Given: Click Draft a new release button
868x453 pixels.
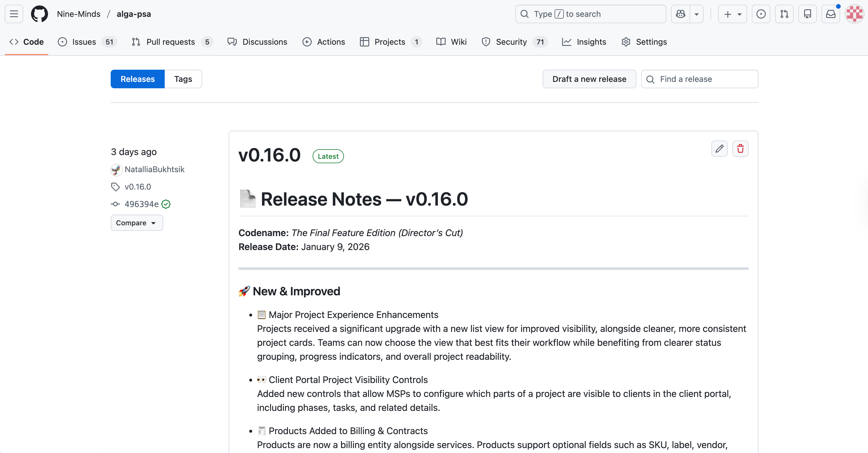Looking at the screenshot, I should [589, 79].
